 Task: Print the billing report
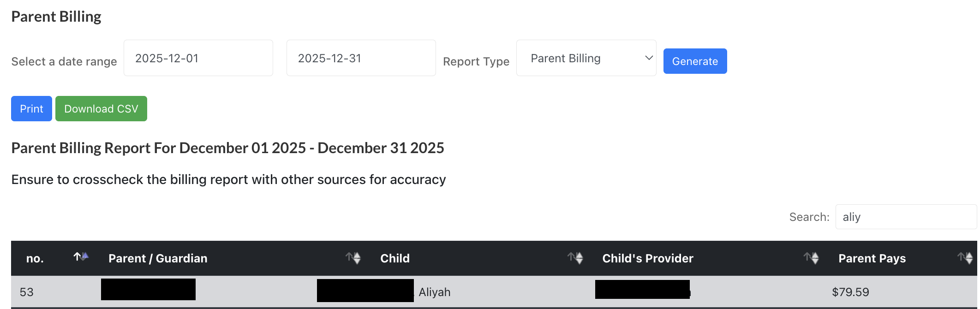[x=31, y=109]
